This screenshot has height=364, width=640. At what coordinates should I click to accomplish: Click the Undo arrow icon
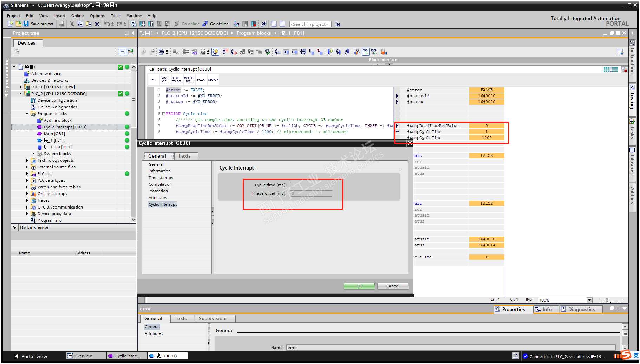click(107, 24)
